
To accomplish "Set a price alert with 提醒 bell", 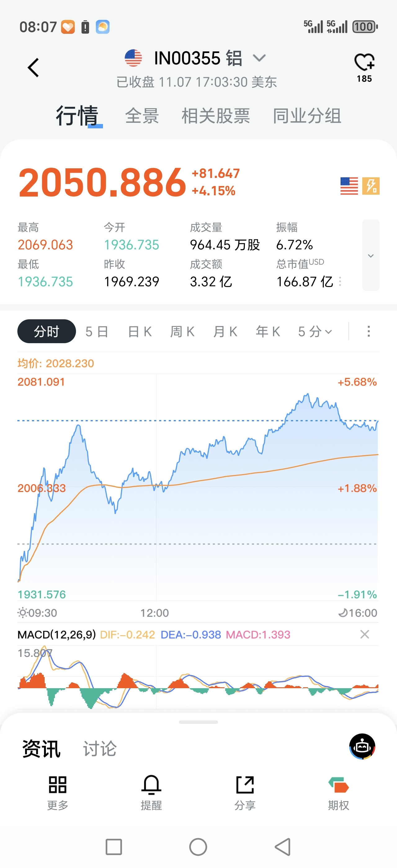I will (151, 785).
